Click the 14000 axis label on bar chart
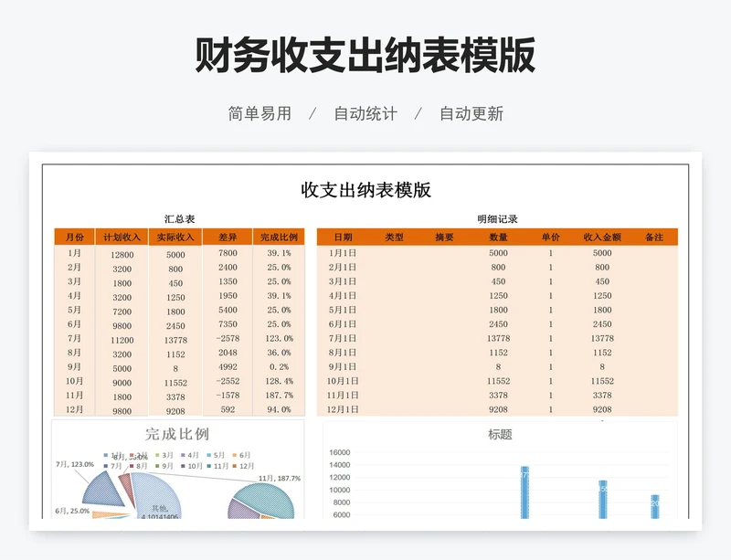 tap(339, 465)
